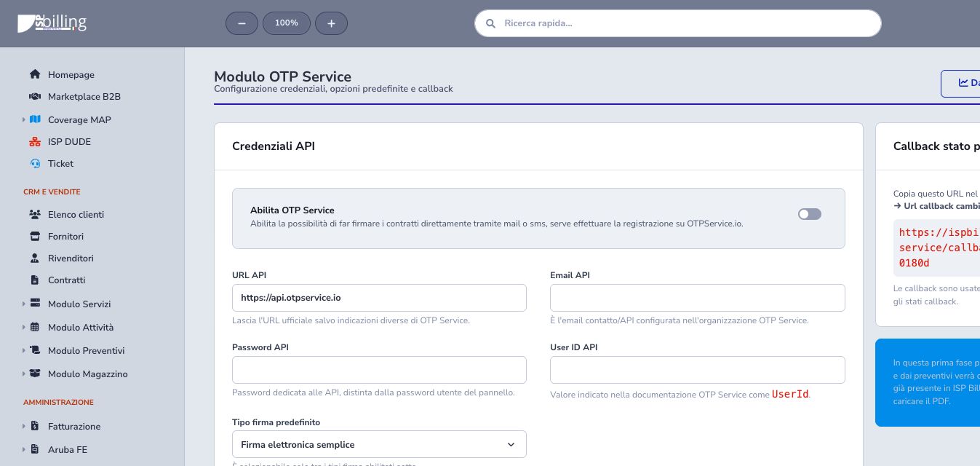This screenshot has width=980, height=466.
Task: Click the Modulo Attività calendar icon
Action: coord(35,327)
